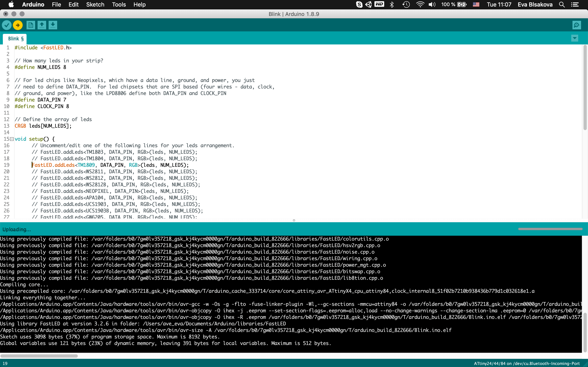Collapse the void setup() code block

coord(12,139)
